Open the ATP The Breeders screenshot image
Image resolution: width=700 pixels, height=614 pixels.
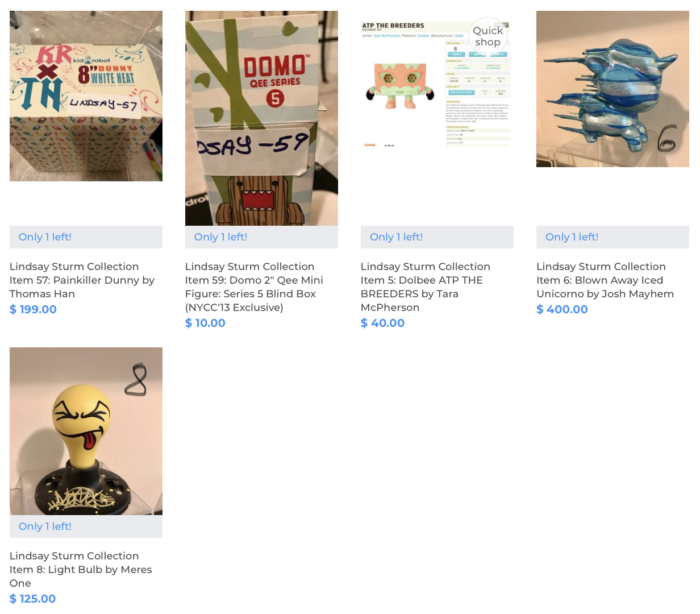[x=436, y=84]
